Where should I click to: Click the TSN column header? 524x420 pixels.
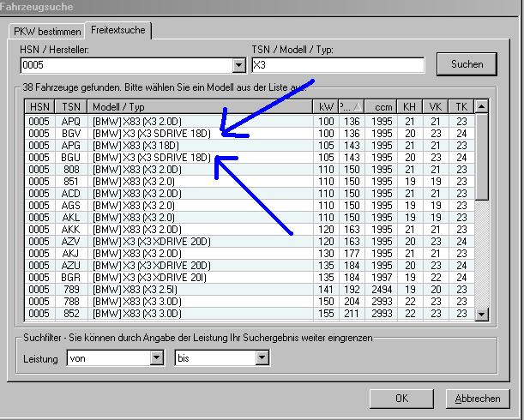[70, 106]
